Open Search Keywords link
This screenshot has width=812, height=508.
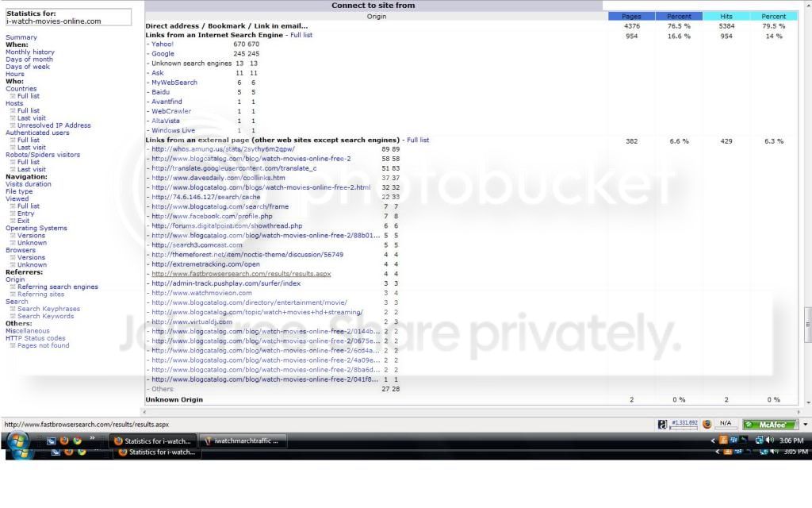pos(45,316)
